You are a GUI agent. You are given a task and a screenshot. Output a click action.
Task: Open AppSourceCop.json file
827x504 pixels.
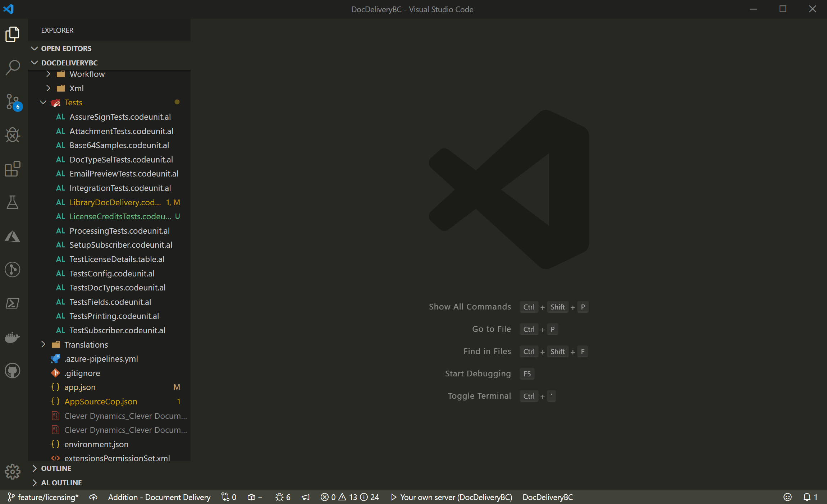(x=109, y=402)
